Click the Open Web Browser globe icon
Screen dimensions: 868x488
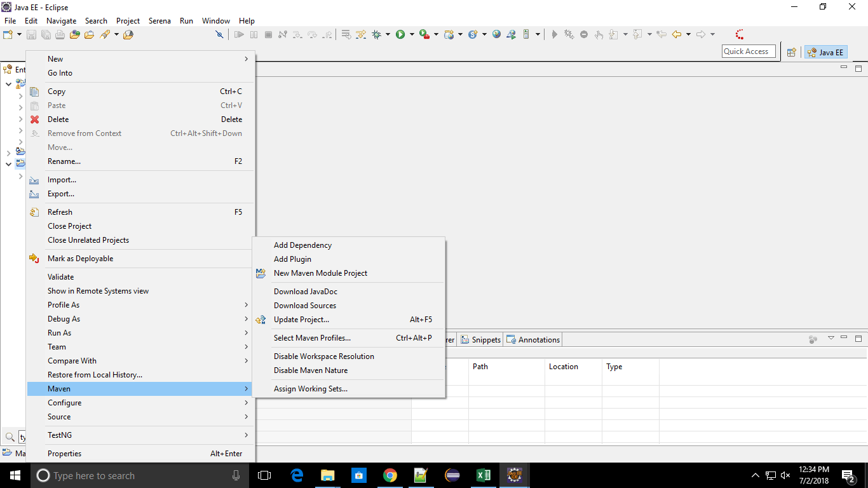[496, 34]
